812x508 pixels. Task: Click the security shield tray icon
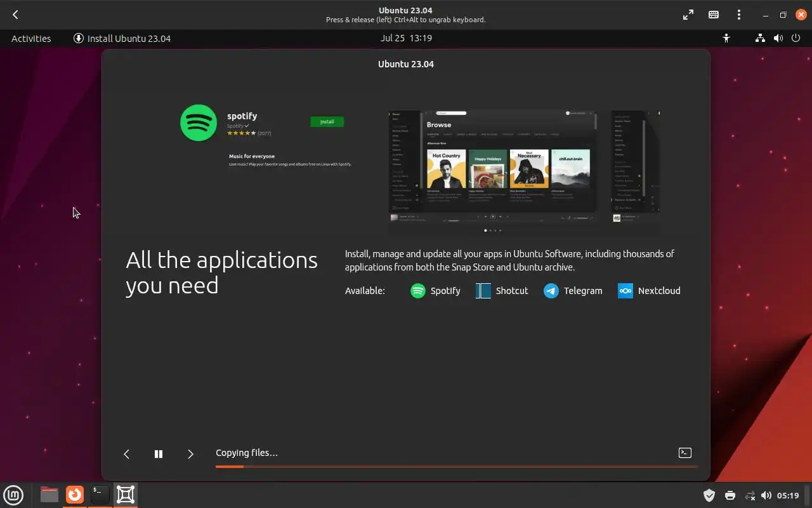(709, 495)
